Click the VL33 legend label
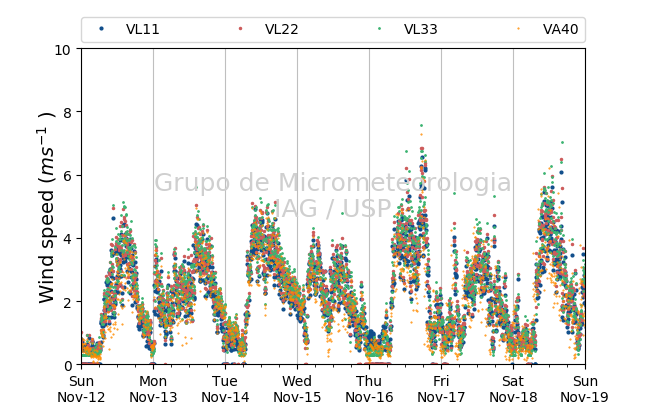 pos(421,29)
